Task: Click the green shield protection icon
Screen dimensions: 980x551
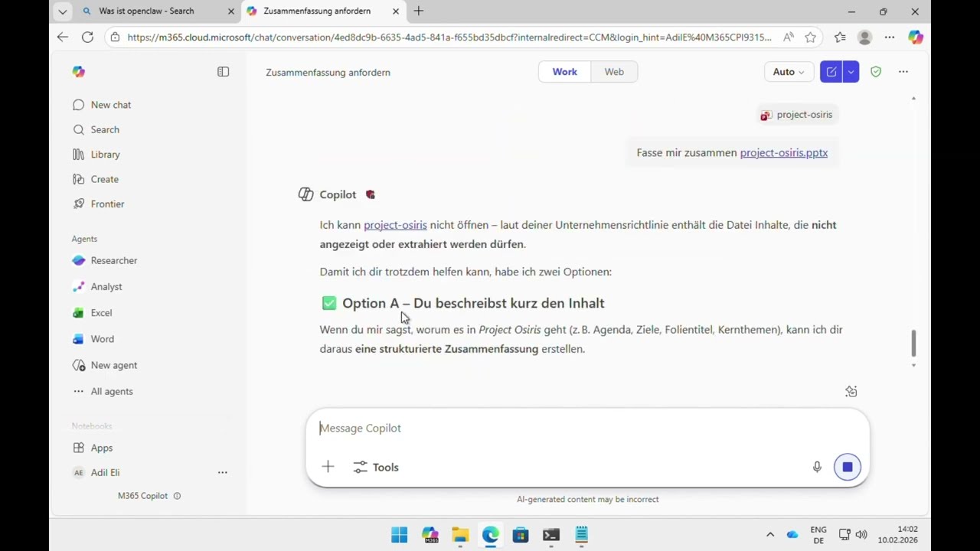Action: point(876,72)
